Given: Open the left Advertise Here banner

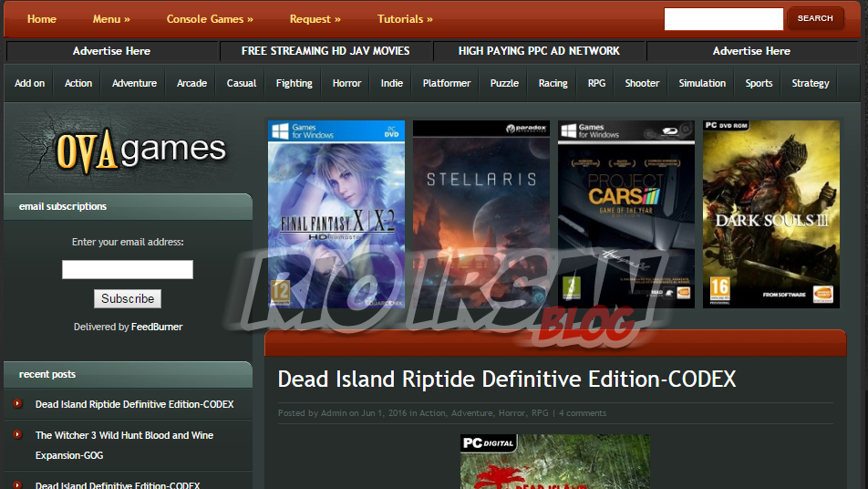Looking at the screenshot, I should coord(112,51).
